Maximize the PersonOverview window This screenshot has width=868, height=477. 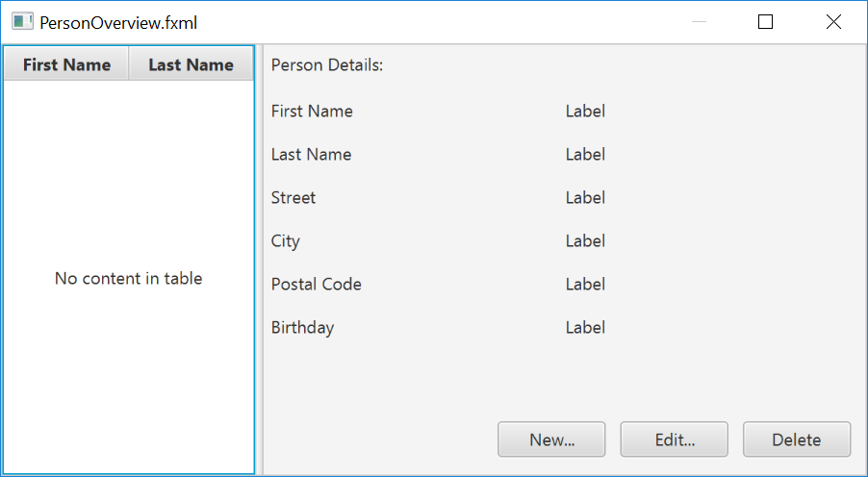[766, 22]
